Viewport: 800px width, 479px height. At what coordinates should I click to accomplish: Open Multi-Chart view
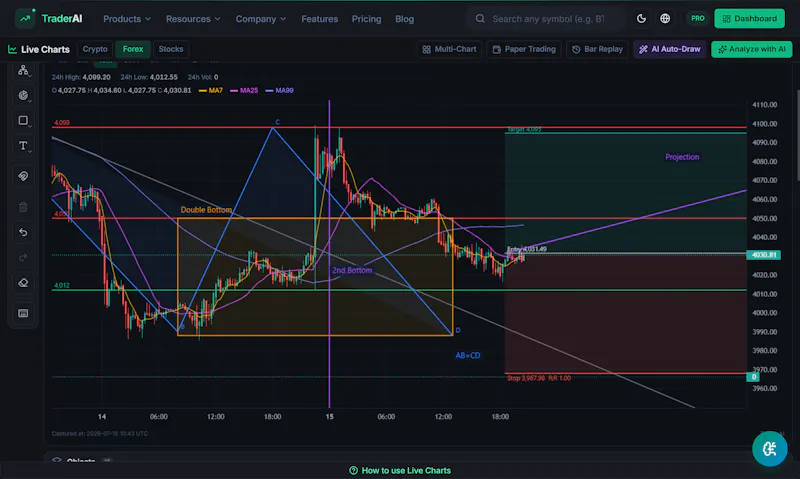(449, 49)
